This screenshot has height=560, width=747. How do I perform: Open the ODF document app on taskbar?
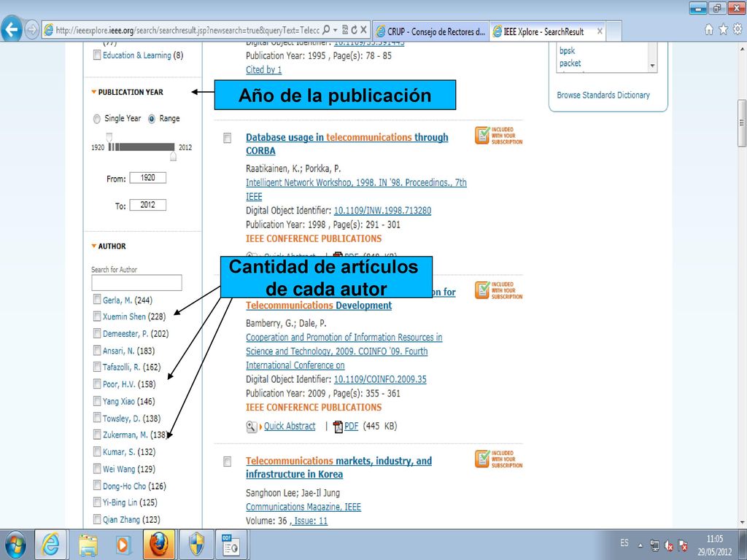pyautogui.click(x=231, y=544)
